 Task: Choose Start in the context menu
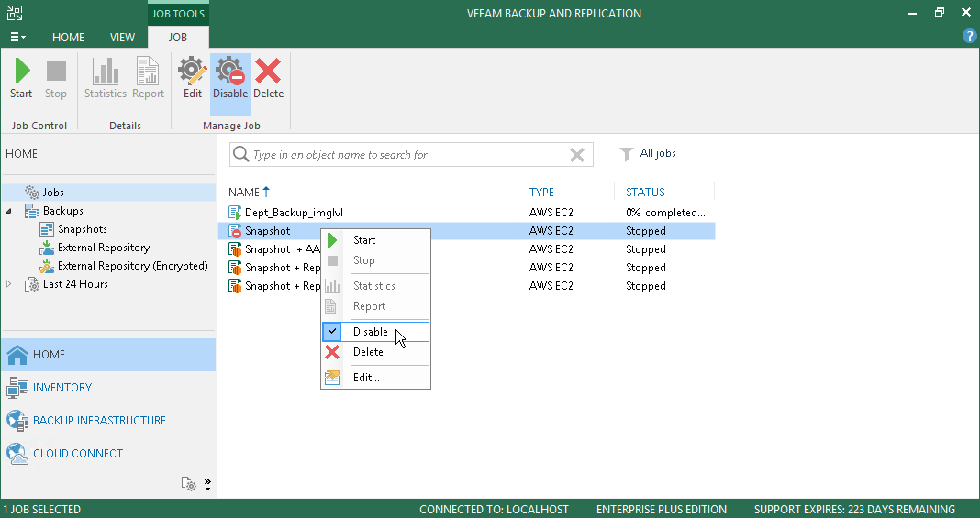coord(375,240)
